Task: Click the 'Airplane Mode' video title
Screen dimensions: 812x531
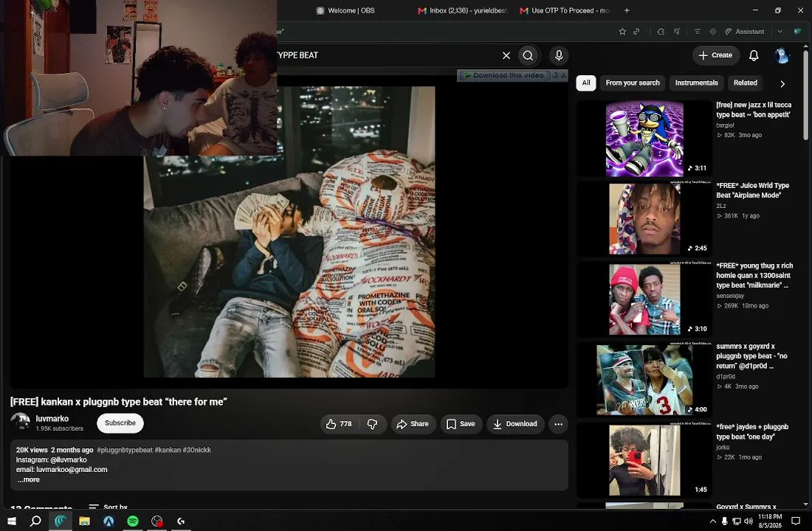Action: (752, 190)
